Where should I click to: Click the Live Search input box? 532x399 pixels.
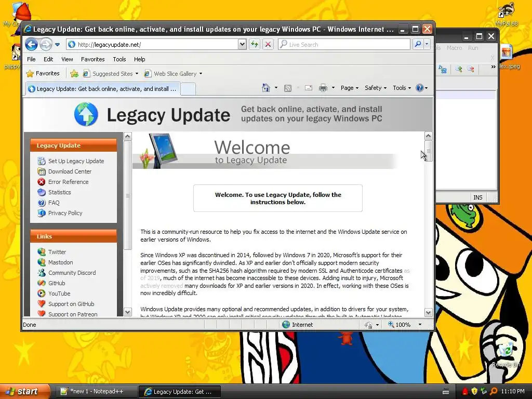point(344,45)
